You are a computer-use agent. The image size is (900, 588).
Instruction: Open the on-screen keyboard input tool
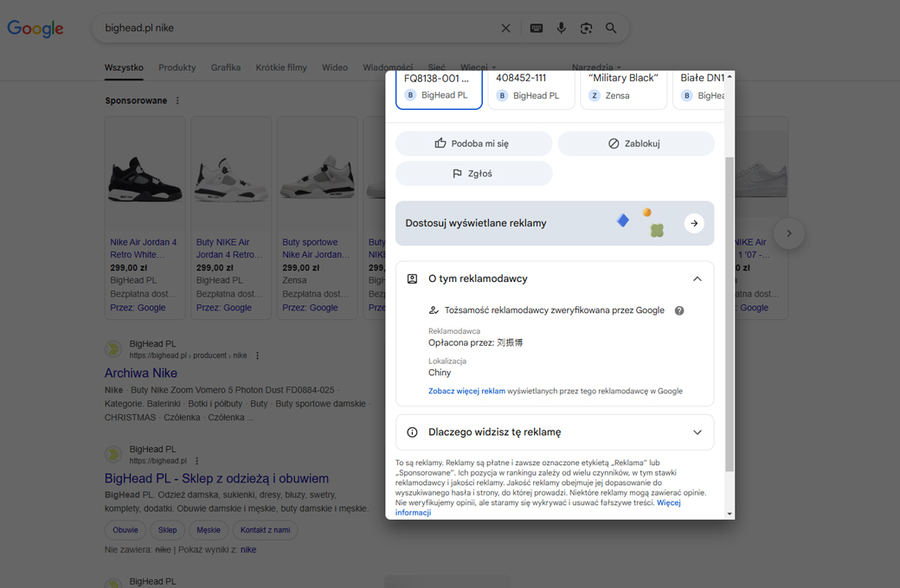click(536, 29)
